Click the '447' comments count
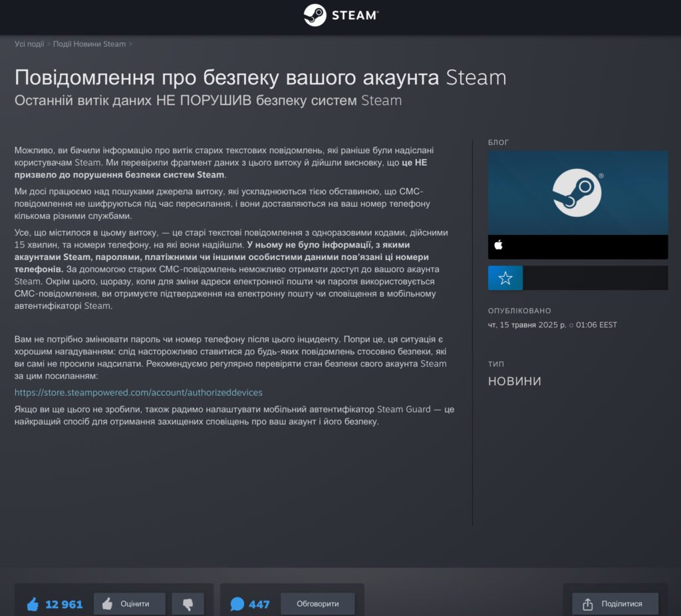The height and width of the screenshot is (616, 681). (x=259, y=604)
